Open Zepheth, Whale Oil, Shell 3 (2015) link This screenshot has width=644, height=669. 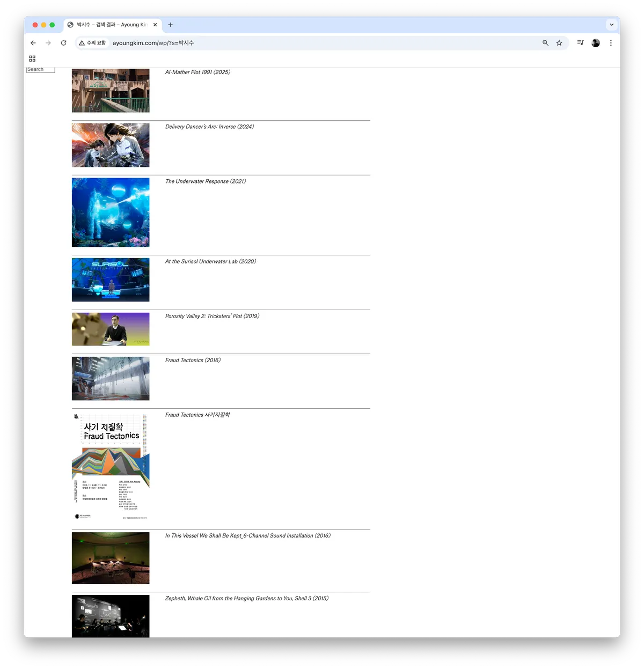click(247, 598)
